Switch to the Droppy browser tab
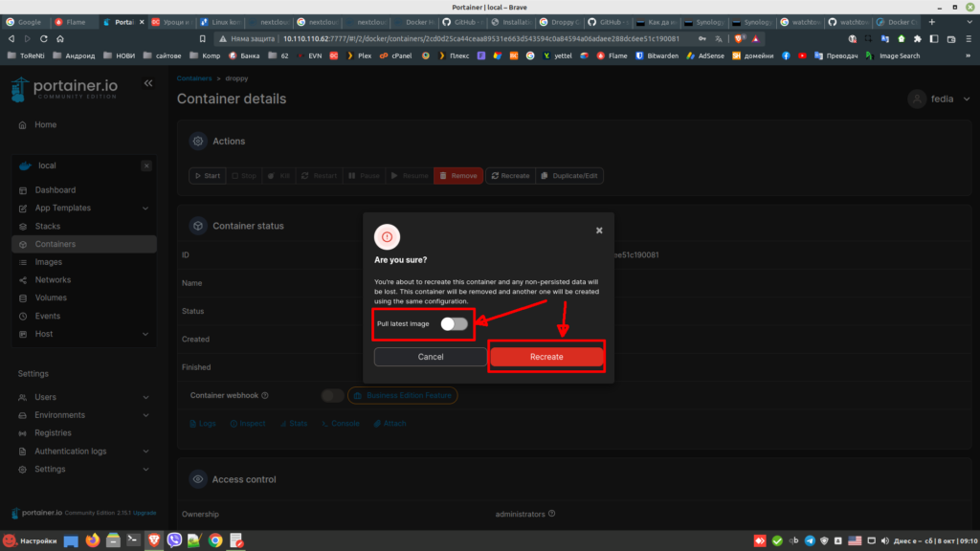 tap(561, 22)
